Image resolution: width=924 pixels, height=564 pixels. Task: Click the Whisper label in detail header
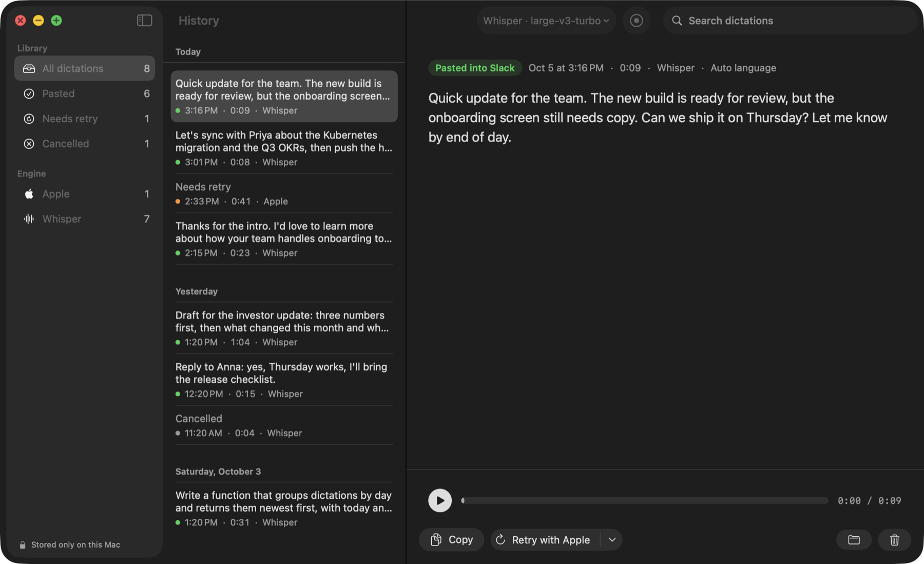tap(676, 68)
